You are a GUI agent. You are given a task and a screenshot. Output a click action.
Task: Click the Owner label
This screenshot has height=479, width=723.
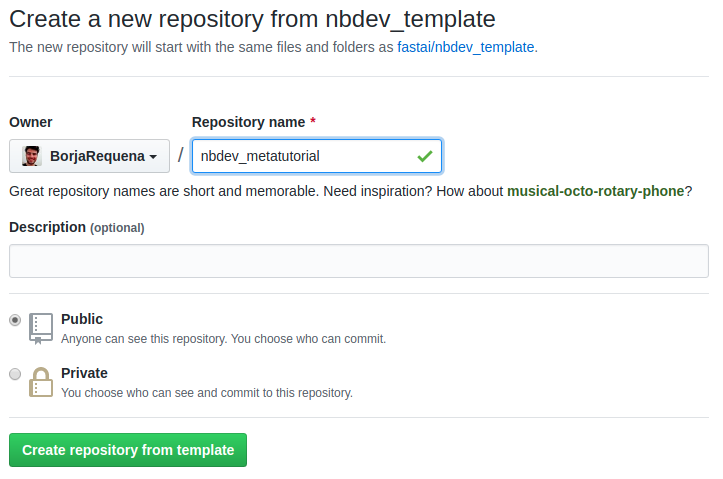click(x=31, y=122)
